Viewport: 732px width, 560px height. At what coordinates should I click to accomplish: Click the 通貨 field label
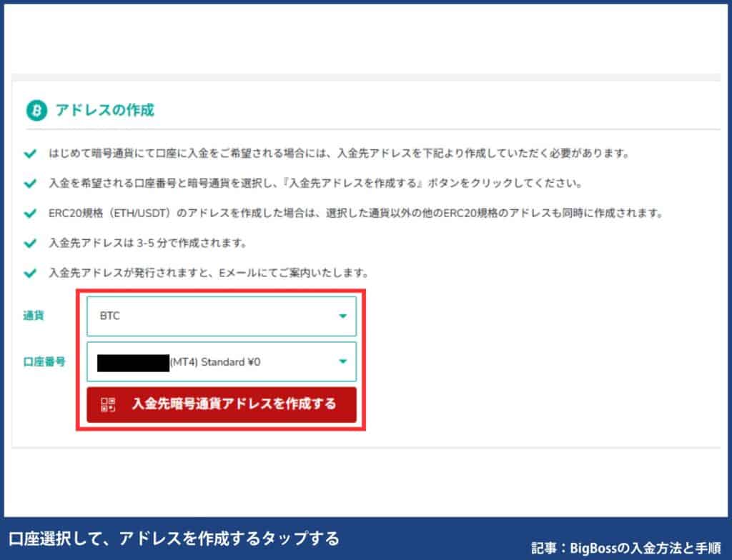(x=34, y=315)
